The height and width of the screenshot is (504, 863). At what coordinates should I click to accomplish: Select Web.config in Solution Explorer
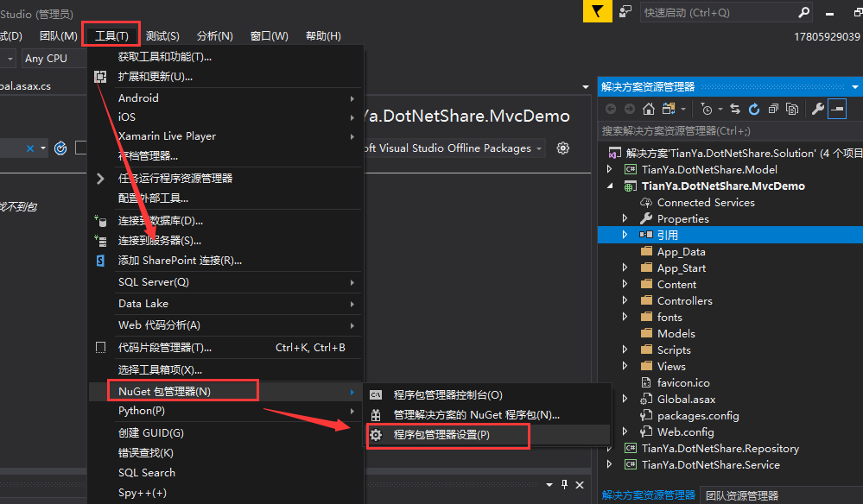click(x=685, y=432)
